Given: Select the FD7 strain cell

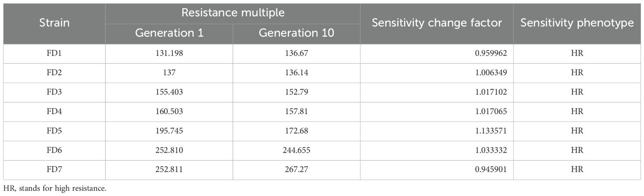Looking at the screenshot, I should [54, 170].
